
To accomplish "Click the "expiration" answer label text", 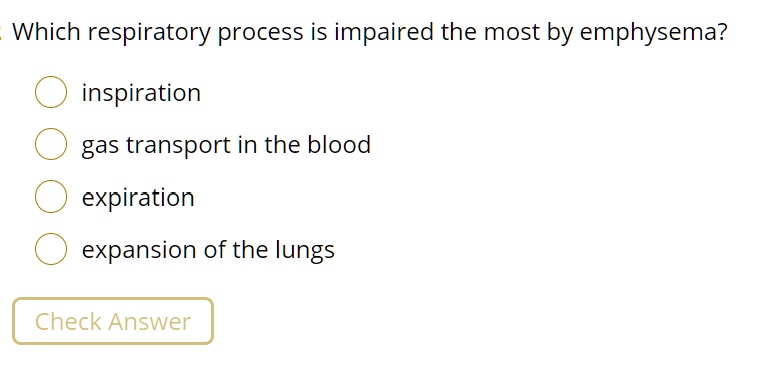I will click(138, 198).
